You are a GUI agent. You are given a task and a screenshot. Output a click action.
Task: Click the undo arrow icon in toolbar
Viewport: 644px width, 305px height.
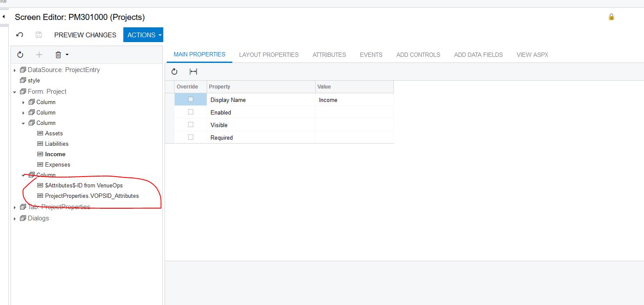[x=20, y=35]
